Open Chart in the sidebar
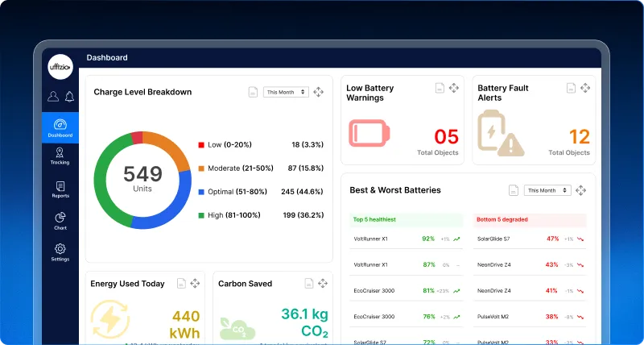 60,221
